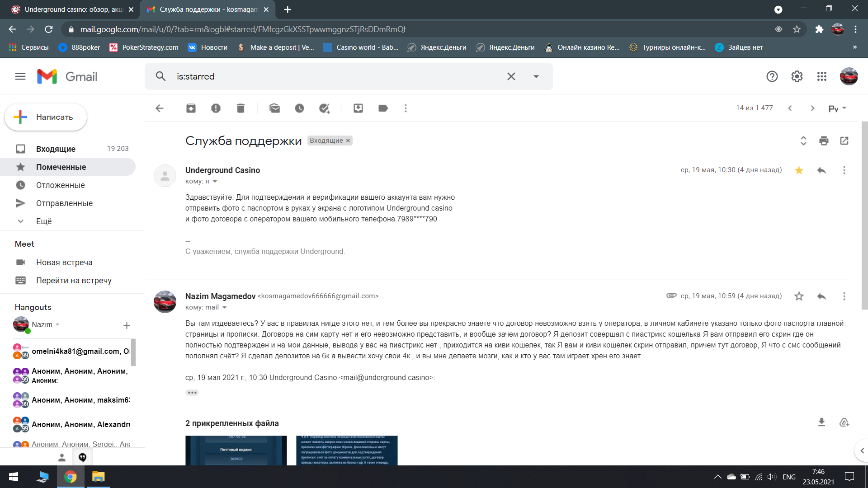The height and width of the screenshot is (488, 868).
Task: Open a new browser tab
Action: 288,9
